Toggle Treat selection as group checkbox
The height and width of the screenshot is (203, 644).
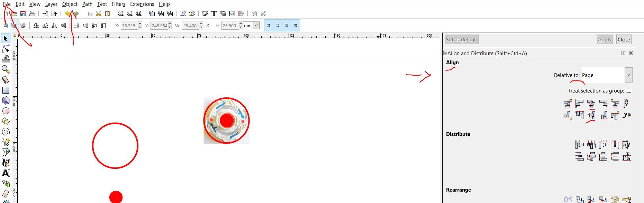[x=629, y=90]
